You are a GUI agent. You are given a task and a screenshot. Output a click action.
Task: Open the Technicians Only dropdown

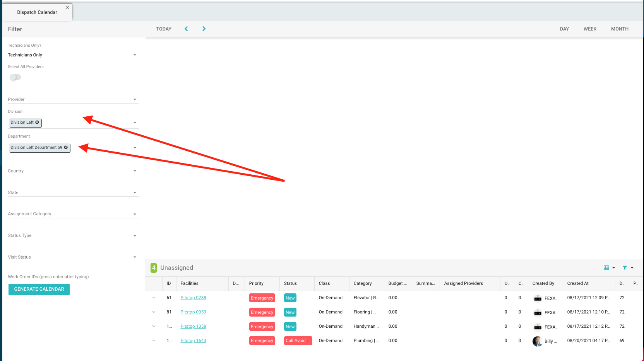[x=73, y=55]
